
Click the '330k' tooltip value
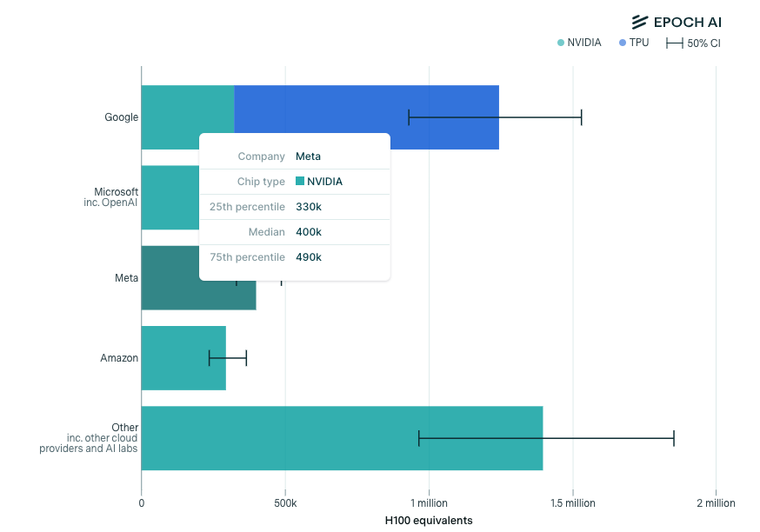[309, 207]
